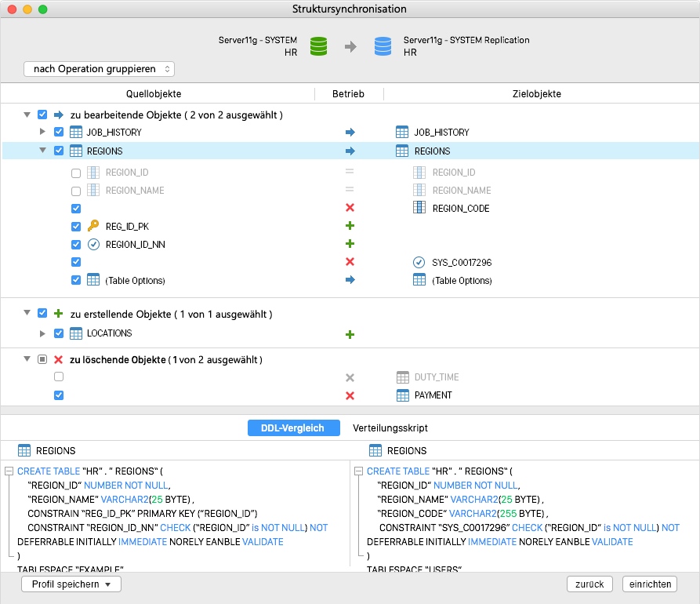This screenshot has height=604, width=700.
Task: Click the SYS_C0017296 constraint icon
Action: point(419,262)
